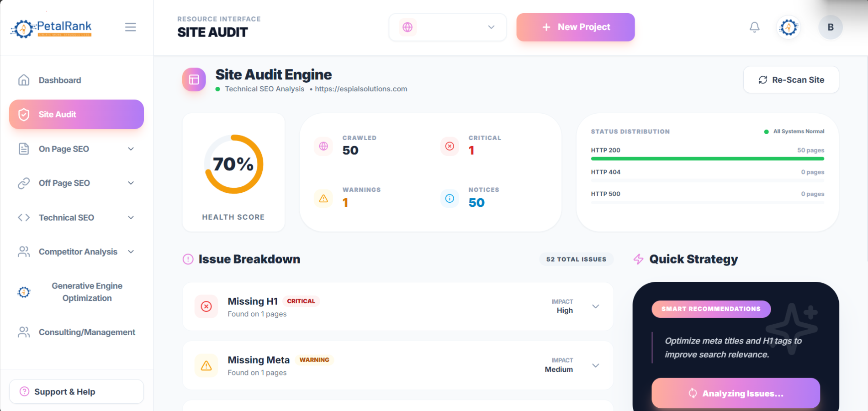Click the 52 Total Issues badge
The image size is (868, 411).
[x=577, y=259]
